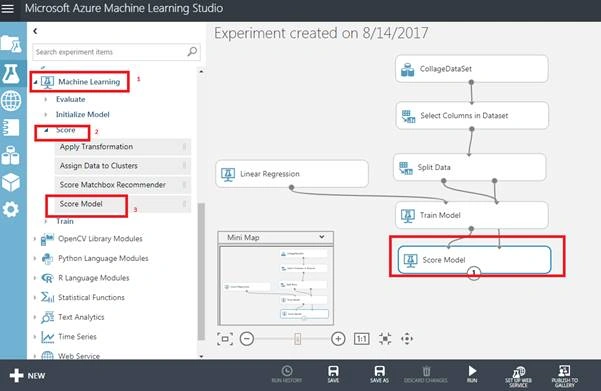Click the Mini Map overview thumbnail
The width and height of the screenshot is (601, 391).
pos(276,285)
